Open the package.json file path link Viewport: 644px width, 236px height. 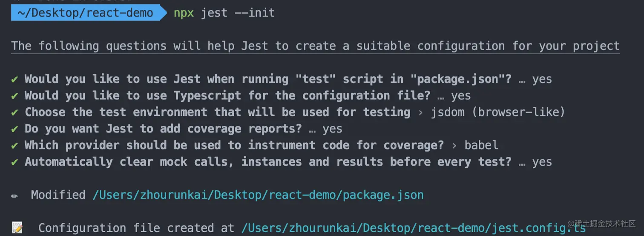pyautogui.click(x=258, y=196)
